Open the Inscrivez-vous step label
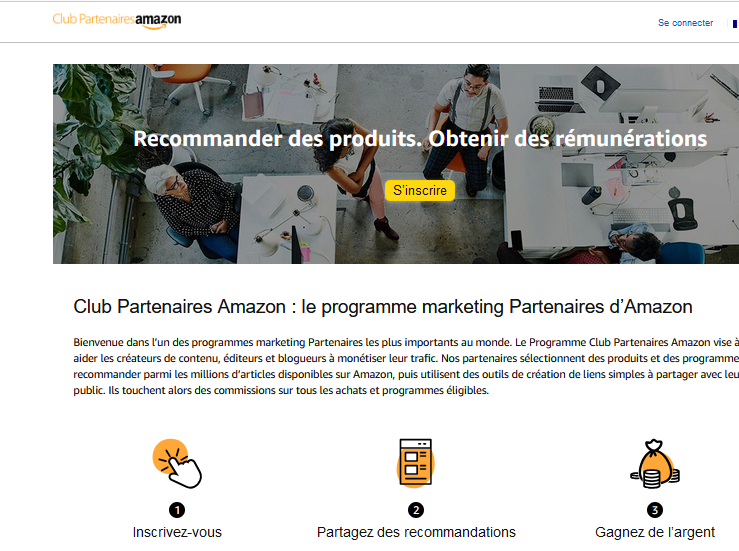The image size is (739, 551). coord(177,532)
